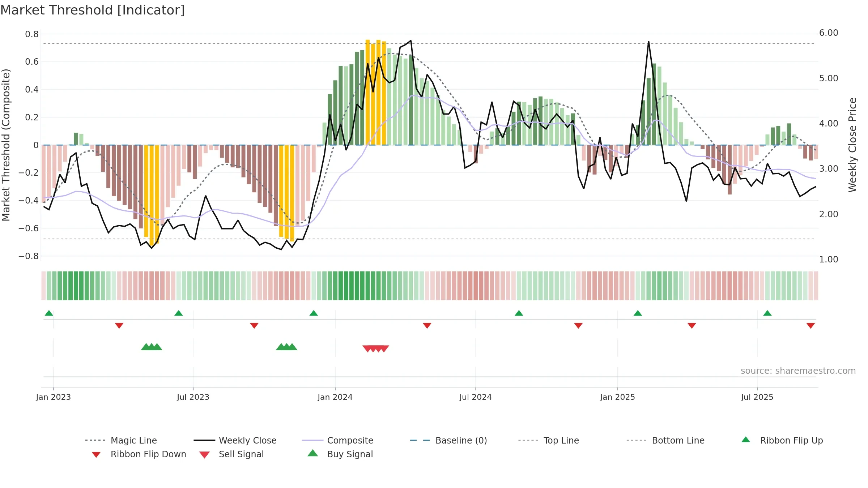Click the source: sharemaestro.com credit
This screenshot has height=488, width=868.
coord(798,371)
